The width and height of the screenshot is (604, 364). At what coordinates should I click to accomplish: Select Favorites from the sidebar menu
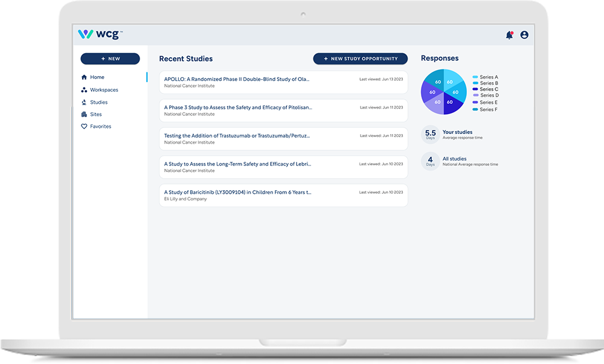pos(100,127)
